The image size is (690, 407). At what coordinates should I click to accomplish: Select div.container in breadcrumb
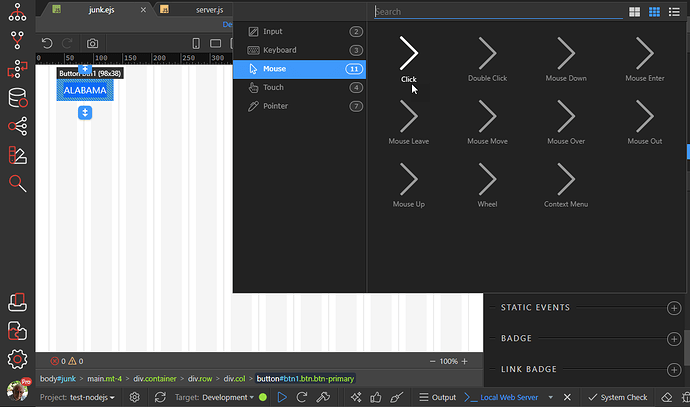coord(154,379)
